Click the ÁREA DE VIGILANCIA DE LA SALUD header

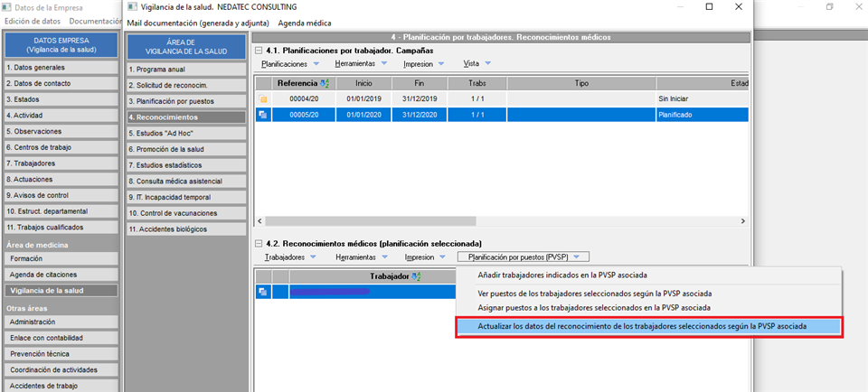coord(186,47)
